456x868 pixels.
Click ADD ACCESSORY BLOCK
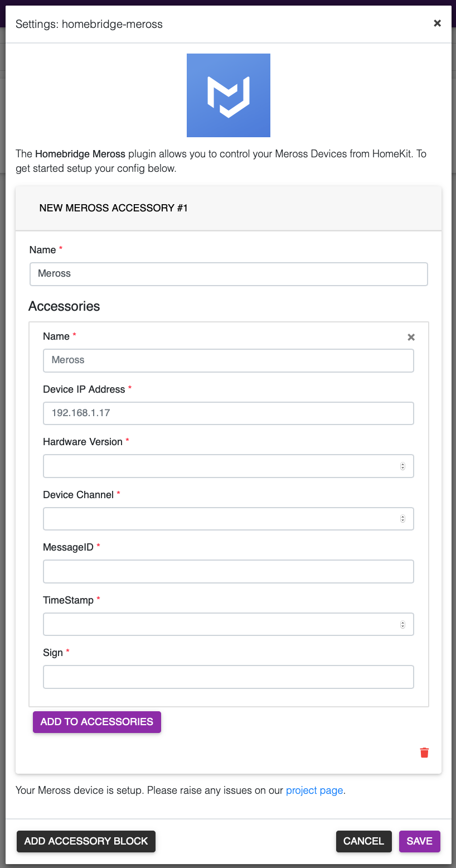[86, 841]
